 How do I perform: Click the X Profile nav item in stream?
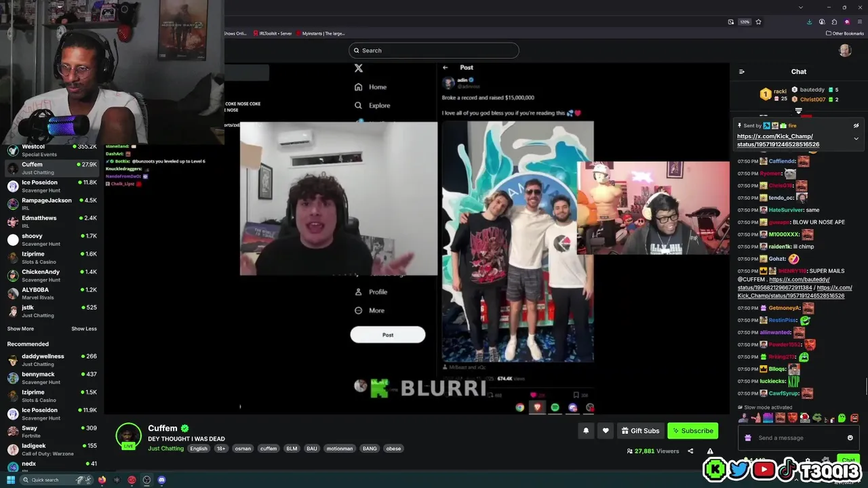click(x=371, y=292)
